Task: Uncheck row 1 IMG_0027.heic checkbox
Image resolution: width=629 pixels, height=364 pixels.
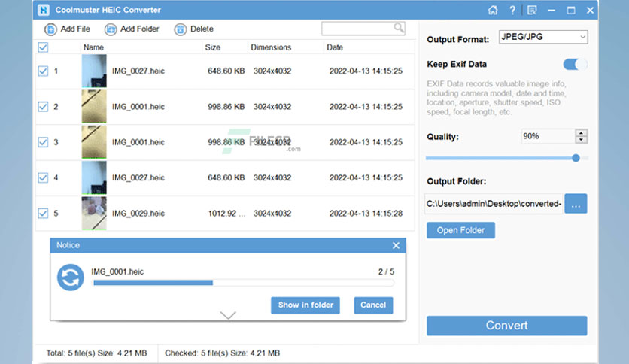Action: 43,71
